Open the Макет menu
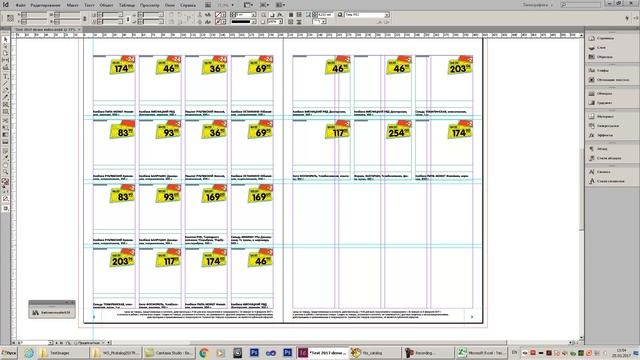The height and width of the screenshot is (360, 640). click(x=72, y=5)
